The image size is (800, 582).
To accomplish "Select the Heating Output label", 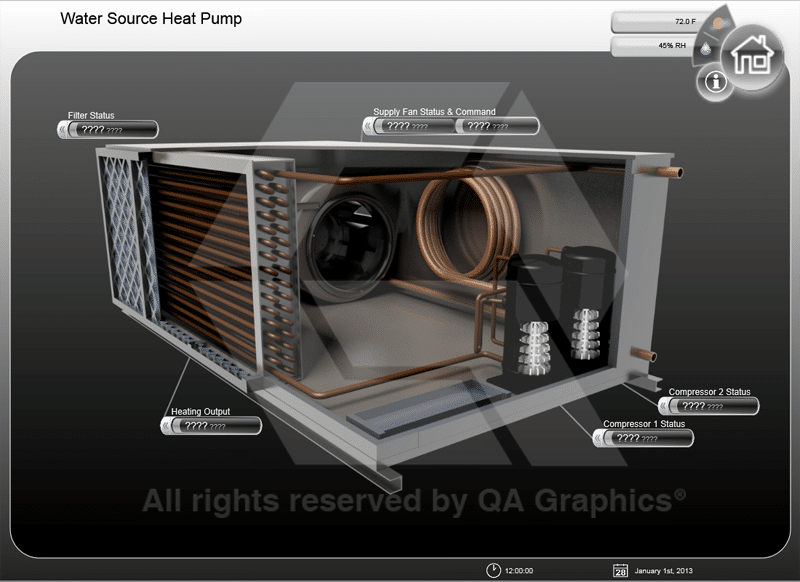I will pyautogui.click(x=201, y=411).
